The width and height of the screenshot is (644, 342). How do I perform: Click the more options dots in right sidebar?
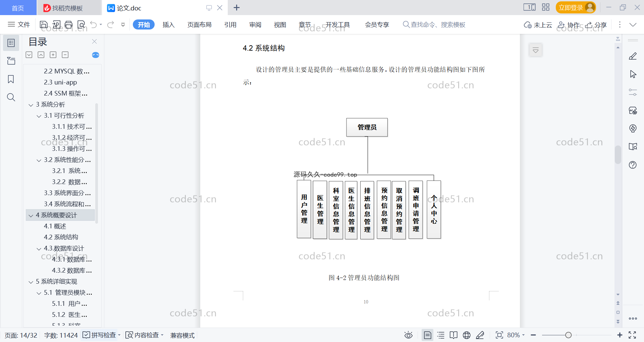pos(633,319)
